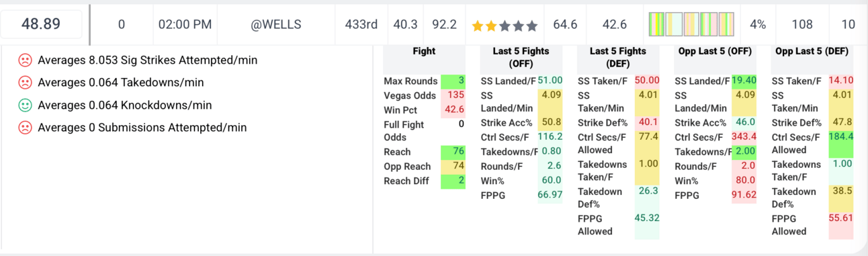The height and width of the screenshot is (256, 868).
Task: Select the Last 5 Fights (OFF) header
Action: pos(521,57)
